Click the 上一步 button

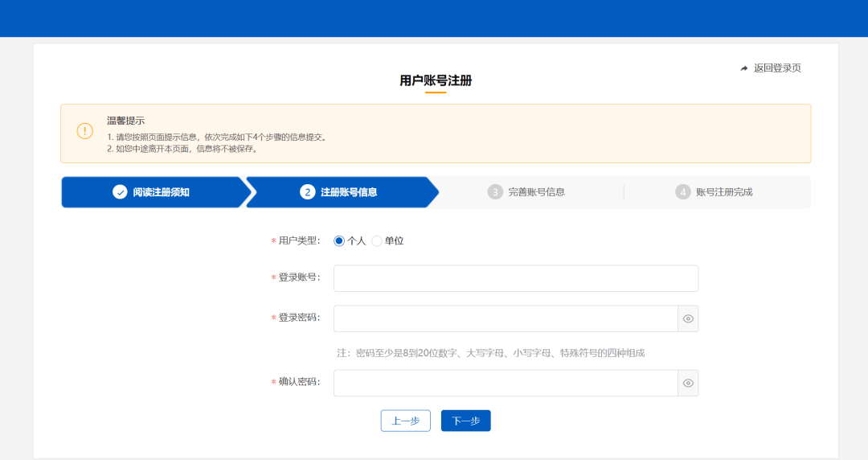pyautogui.click(x=406, y=421)
